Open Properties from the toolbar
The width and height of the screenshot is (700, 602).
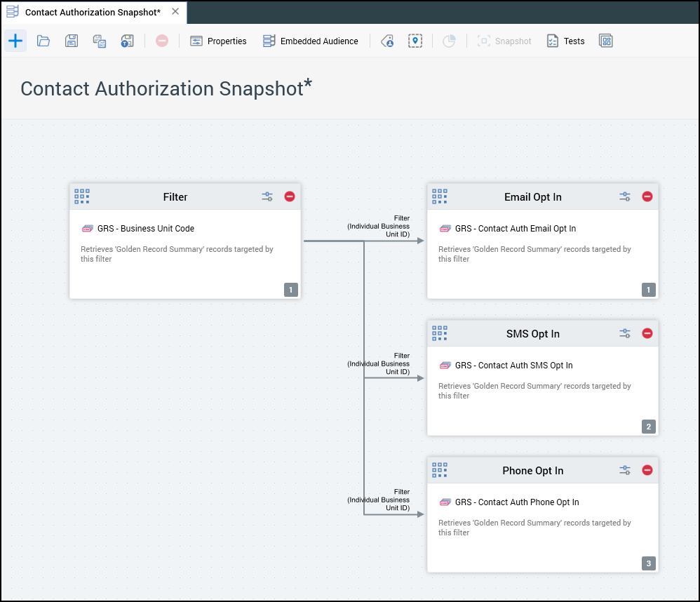coord(218,41)
